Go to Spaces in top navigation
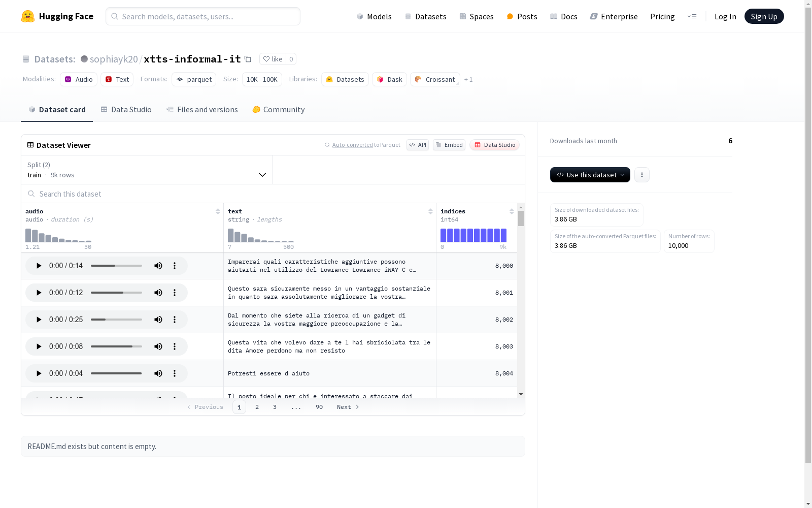Image resolution: width=812 pixels, height=508 pixels. (477, 16)
